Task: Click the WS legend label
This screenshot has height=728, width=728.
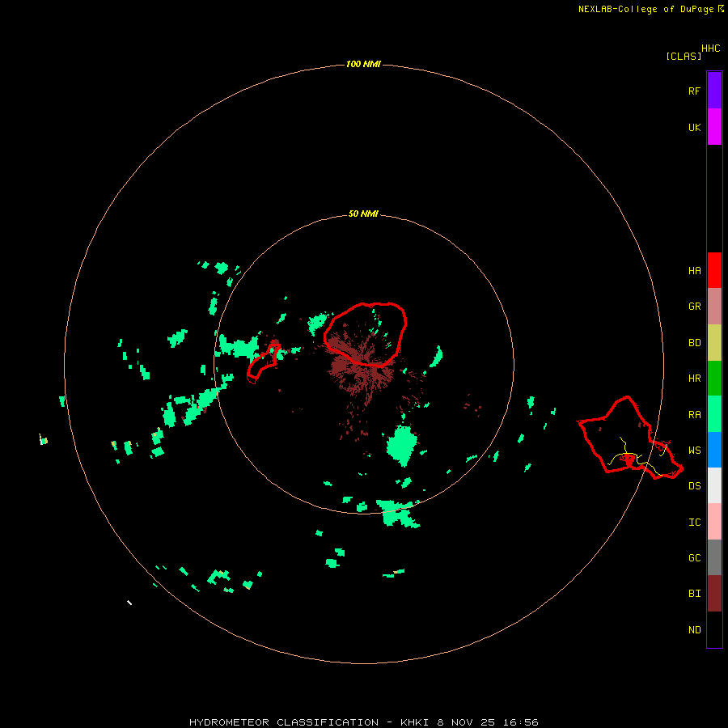Action: (x=694, y=451)
